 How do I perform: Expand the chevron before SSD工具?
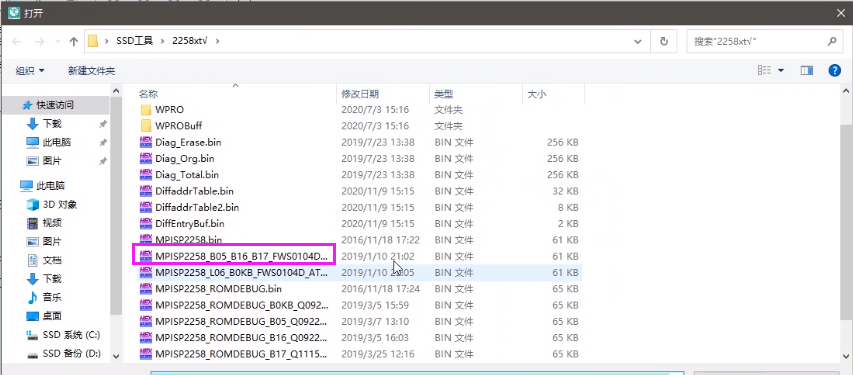coord(107,41)
